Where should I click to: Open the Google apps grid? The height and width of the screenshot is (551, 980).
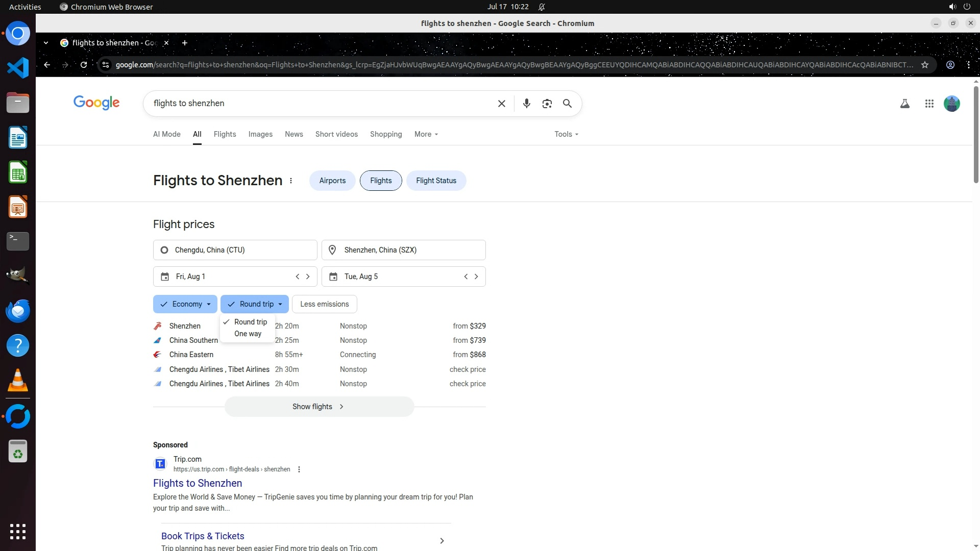[929, 104]
